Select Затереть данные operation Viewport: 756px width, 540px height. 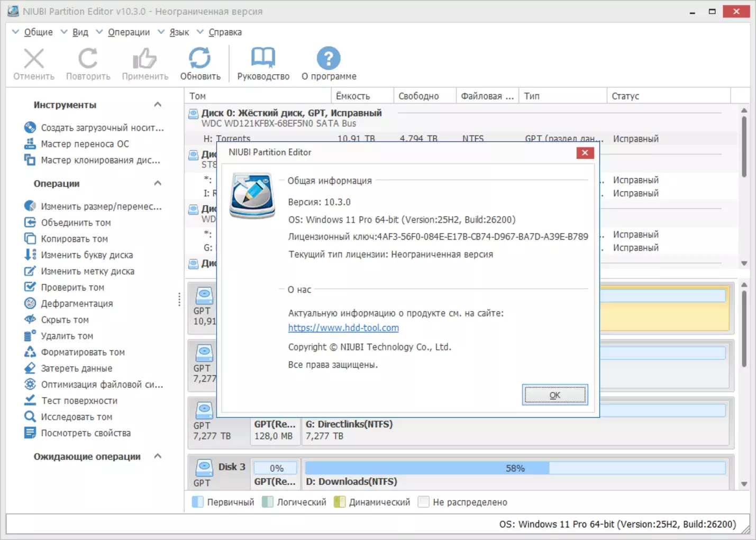click(x=76, y=368)
